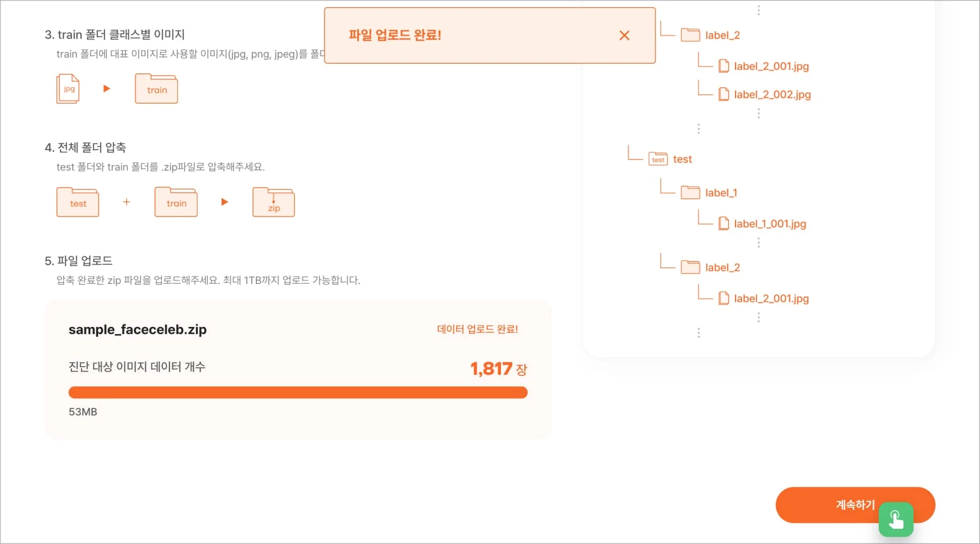The image size is (980, 544).
Task: Click the 데이터 업로드 완료 status text
Action: point(477,329)
